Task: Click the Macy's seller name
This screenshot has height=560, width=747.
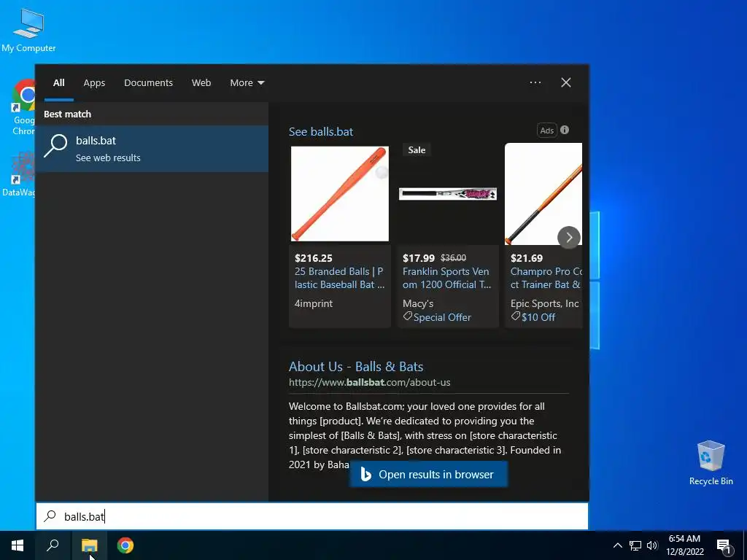Action: pyautogui.click(x=418, y=303)
